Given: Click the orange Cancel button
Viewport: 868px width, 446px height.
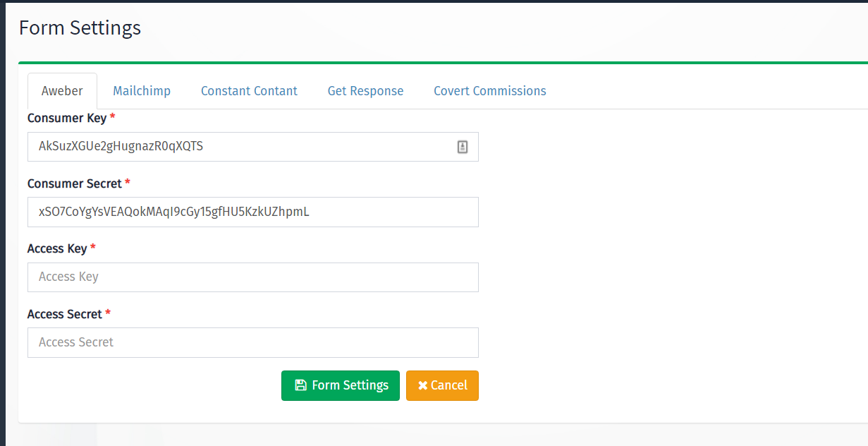Looking at the screenshot, I should pyautogui.click(x=442, y=385).
